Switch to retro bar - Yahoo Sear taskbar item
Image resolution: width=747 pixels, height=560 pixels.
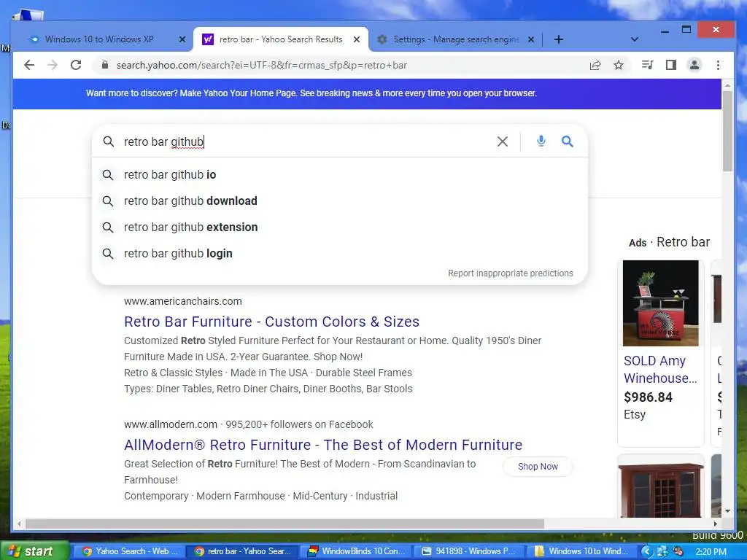242,551
